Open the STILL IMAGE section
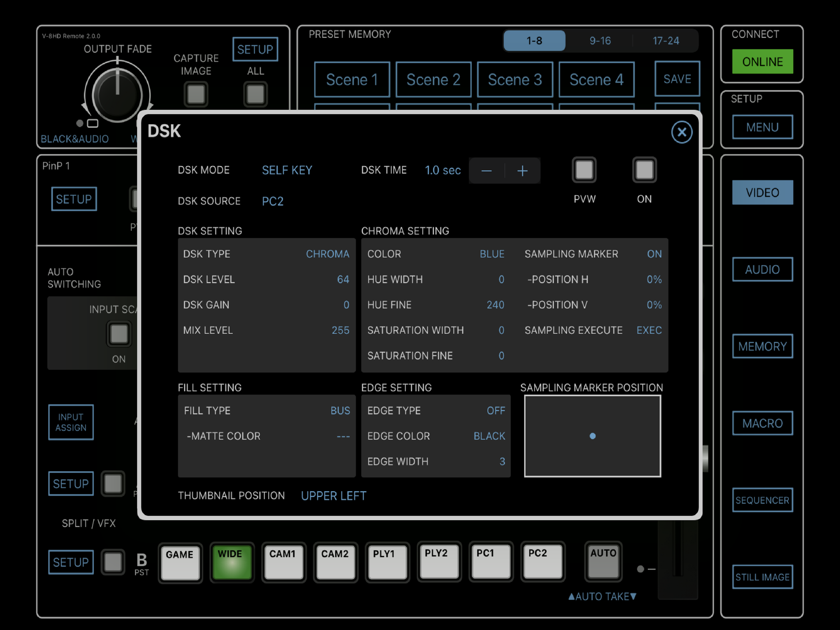Viewport: 840px width, 630px height. click(x=763, y=577)
